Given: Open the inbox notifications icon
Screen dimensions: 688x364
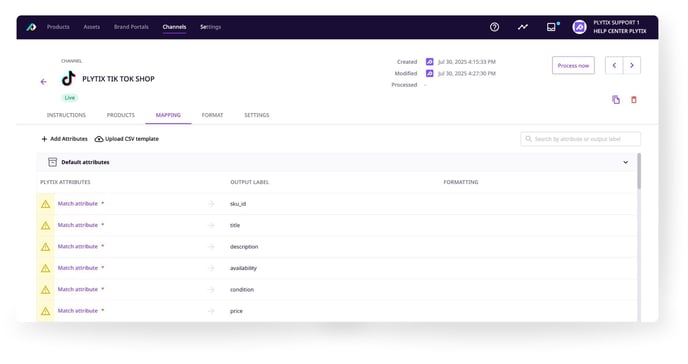Looking at the screenshot, I should tap(552, 27).
